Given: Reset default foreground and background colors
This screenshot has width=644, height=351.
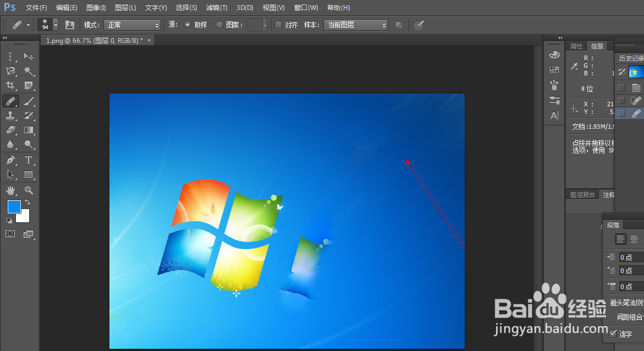Looking at the screenshot, I should point(9,221).
